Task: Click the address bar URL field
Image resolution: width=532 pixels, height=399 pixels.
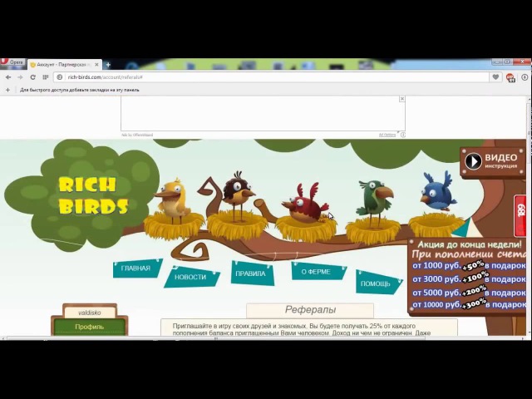Action: click(272, 77)
